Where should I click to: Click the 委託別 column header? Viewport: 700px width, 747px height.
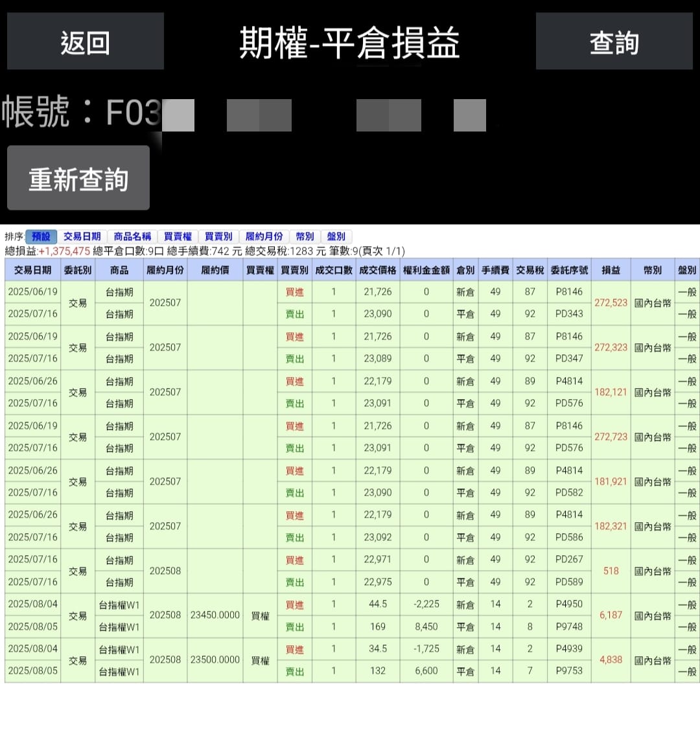pyautogui.click(x=78, y=270)
